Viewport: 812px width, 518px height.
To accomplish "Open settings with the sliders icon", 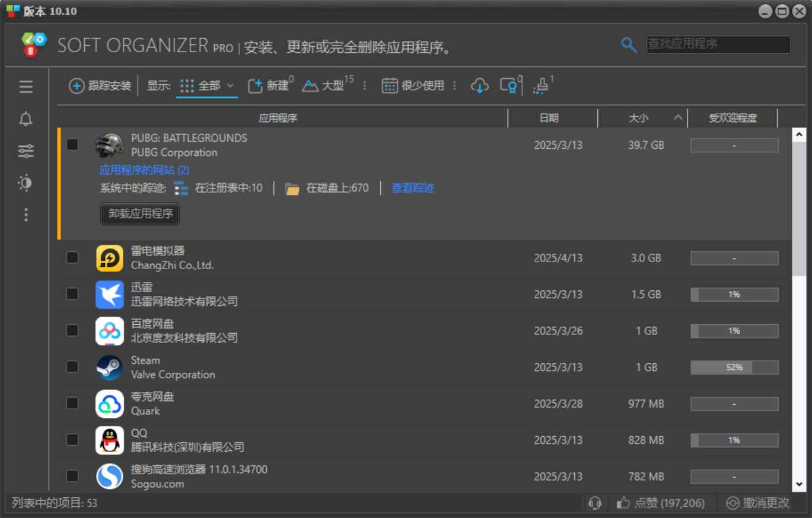I will point(26,151).
